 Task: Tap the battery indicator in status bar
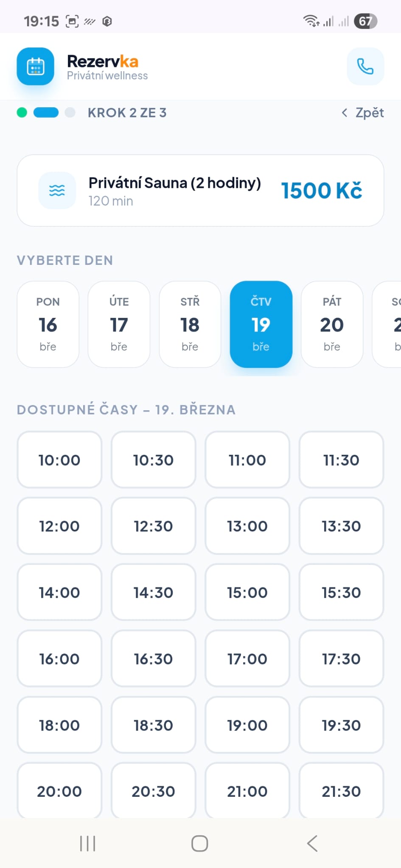(x=366, y=21)
